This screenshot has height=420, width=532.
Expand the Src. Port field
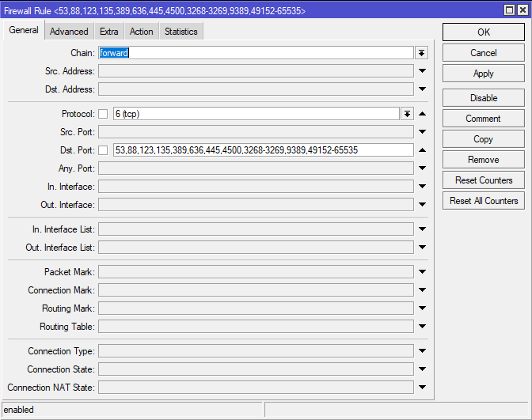(x=422, y=132)
